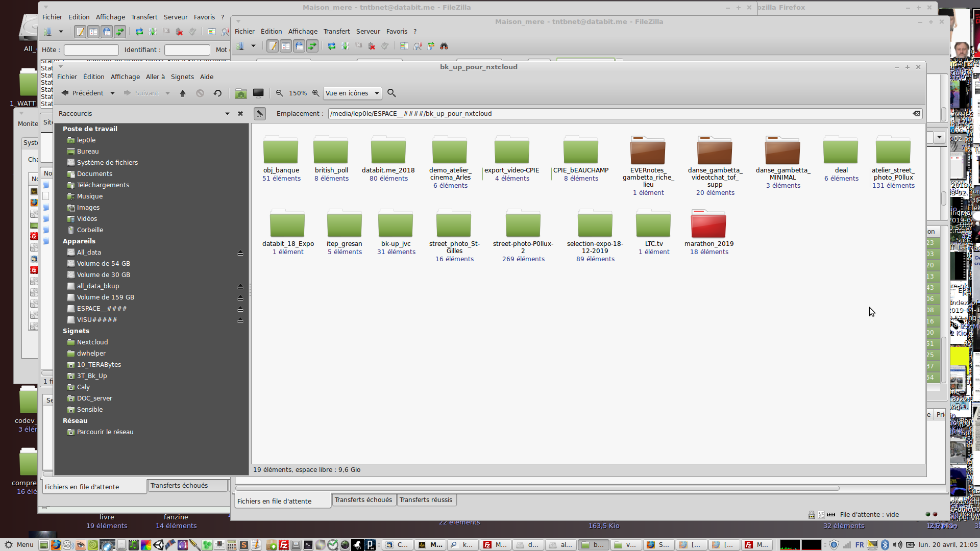Zoom out with the minus magnifier

pos(279,93)
